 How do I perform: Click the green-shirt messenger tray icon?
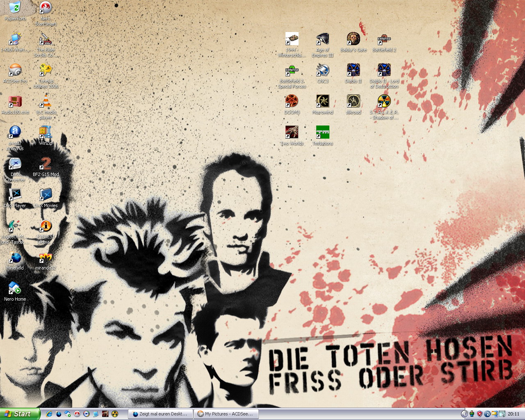click(x=472, y=414)
